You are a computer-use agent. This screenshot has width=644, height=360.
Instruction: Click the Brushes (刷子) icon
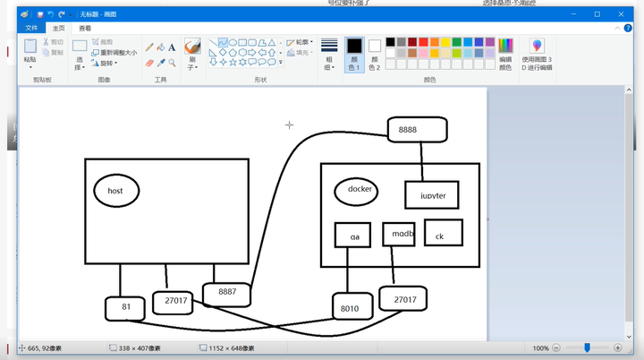[x=192, y=46]
